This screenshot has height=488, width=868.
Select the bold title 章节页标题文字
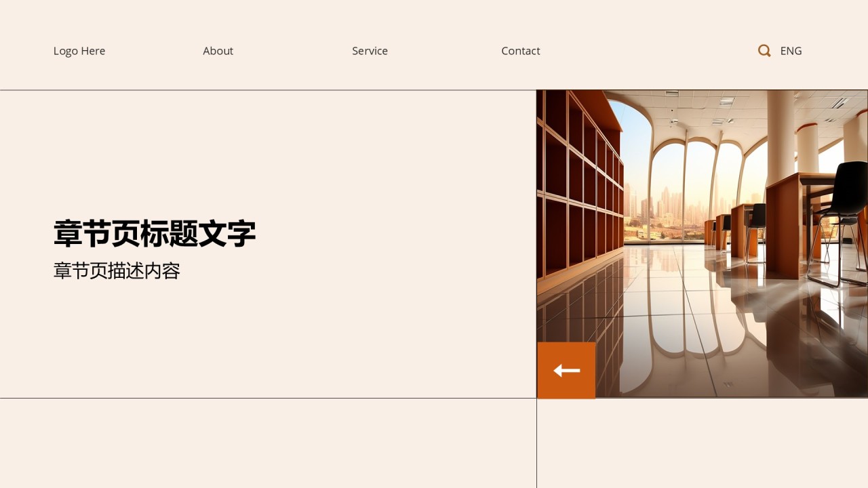point(155,233)
